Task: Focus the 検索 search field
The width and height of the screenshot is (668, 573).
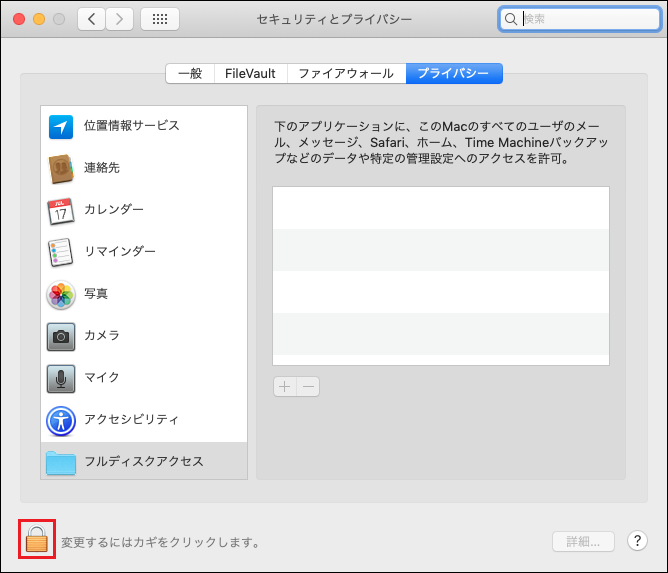Action: 579,19
